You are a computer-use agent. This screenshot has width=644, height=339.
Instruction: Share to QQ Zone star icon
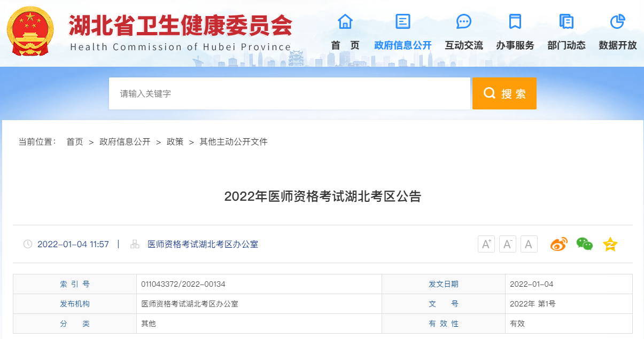coord(610,245)
